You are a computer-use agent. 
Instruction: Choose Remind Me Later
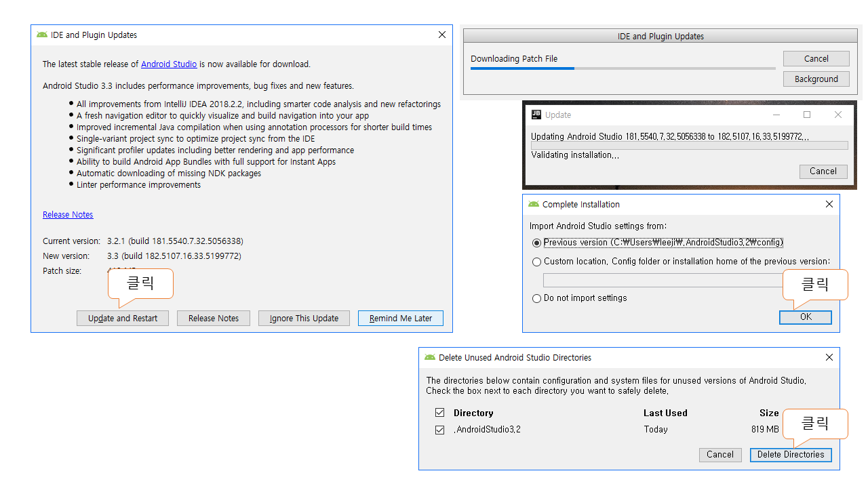(x=400, y=319)
